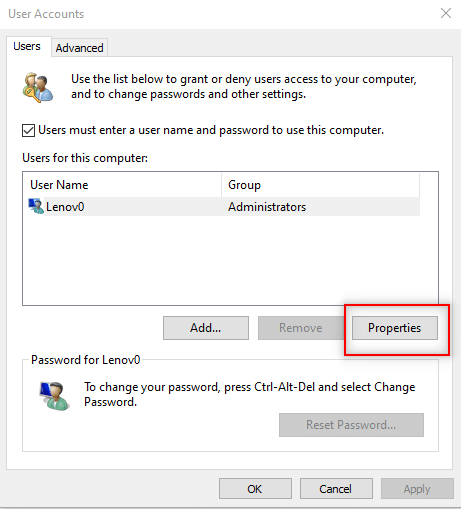Click empty area in users list
Screen dimensions: 461x509
coord(230,260)
